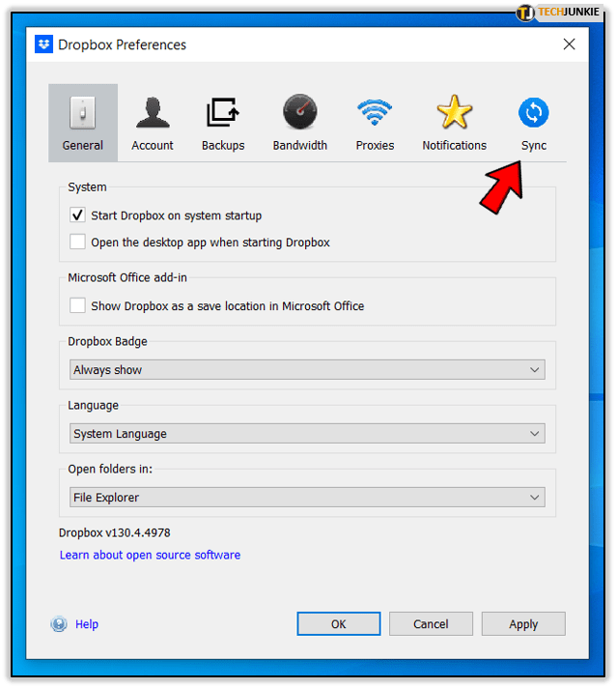This screenshot has width=616, height=688.
Task: Open the Notifications tab
Action: [x=455, y=123]
